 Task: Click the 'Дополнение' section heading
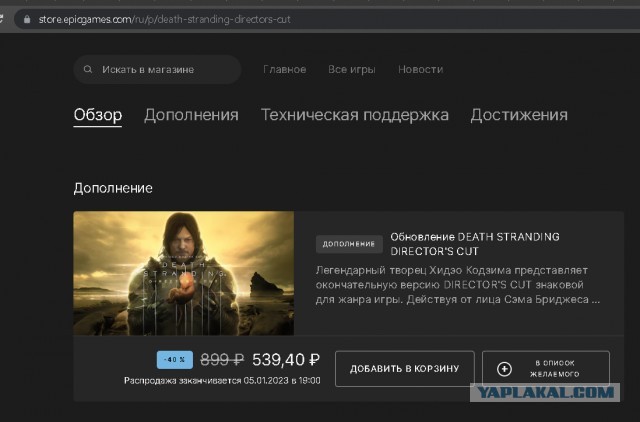click(113, 188)
